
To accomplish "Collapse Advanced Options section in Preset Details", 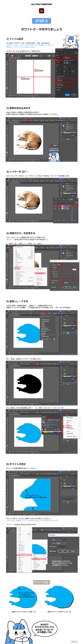I will click(x=60, y=76).
